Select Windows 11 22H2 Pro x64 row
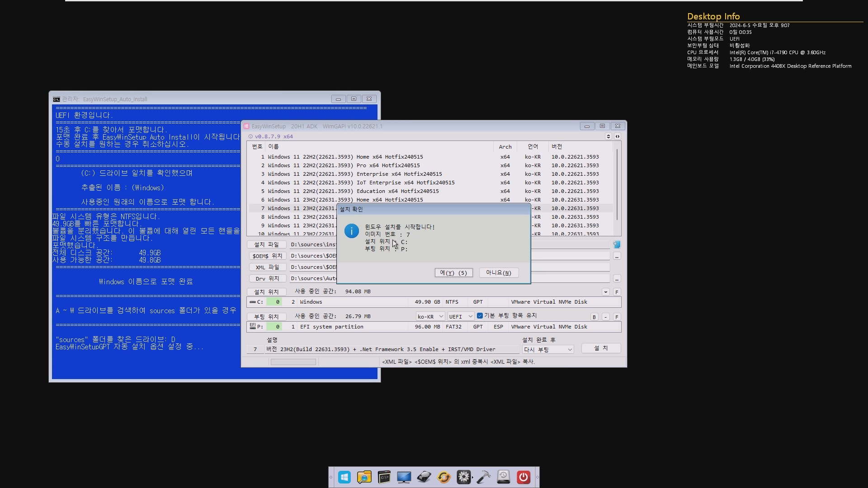The height and width of the screenshot is (488, 868). coord(344,165)
